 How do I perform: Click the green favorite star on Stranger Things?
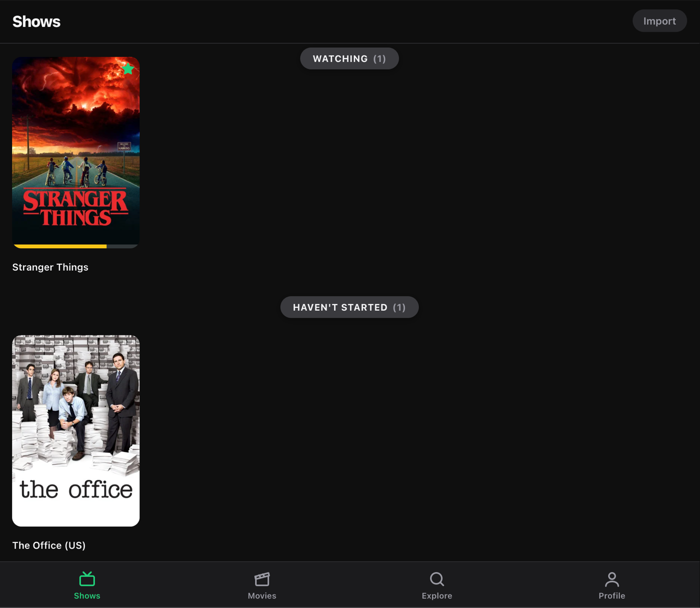point(128,69)
